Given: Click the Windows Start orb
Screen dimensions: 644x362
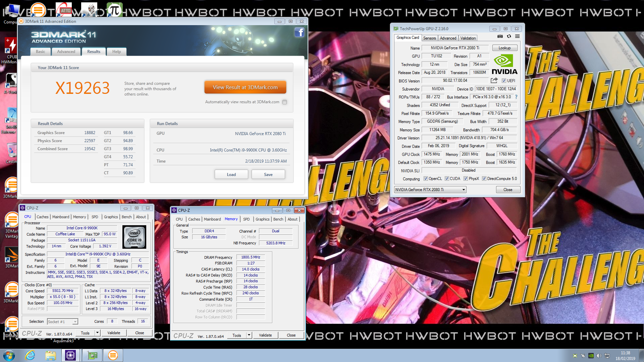Looking at the screenshot, I should point(9,355).
